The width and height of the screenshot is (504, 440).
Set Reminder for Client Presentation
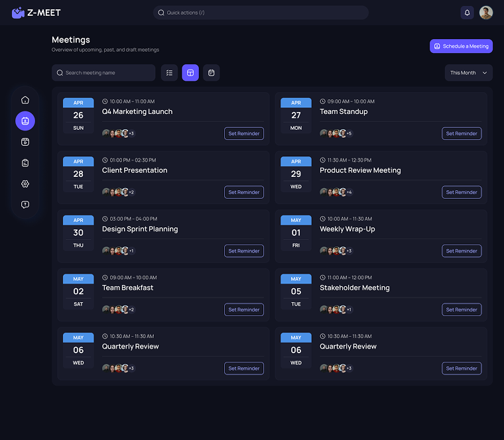coord(244,192)
